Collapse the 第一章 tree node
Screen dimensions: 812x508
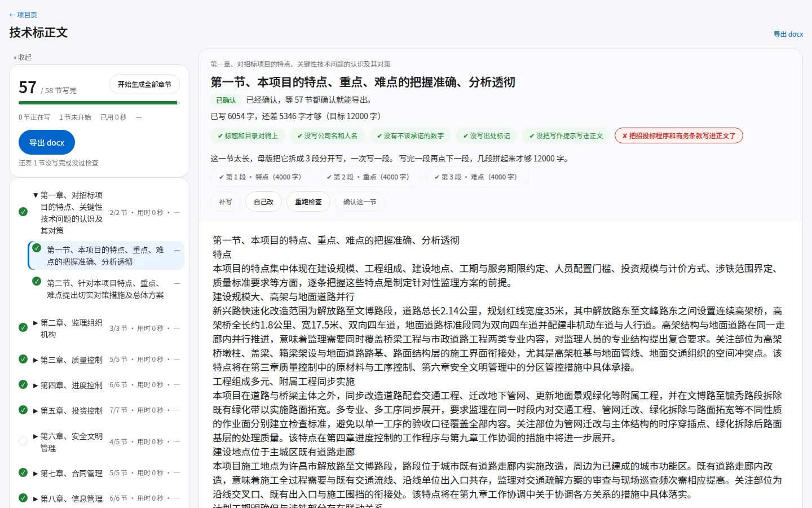[36, 195]
